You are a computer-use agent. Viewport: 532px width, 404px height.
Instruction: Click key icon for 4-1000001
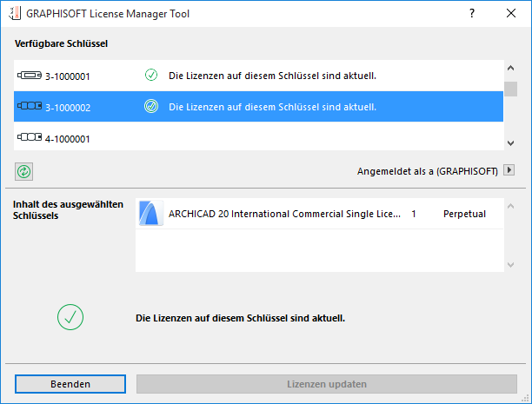click(x=30, y=137)
